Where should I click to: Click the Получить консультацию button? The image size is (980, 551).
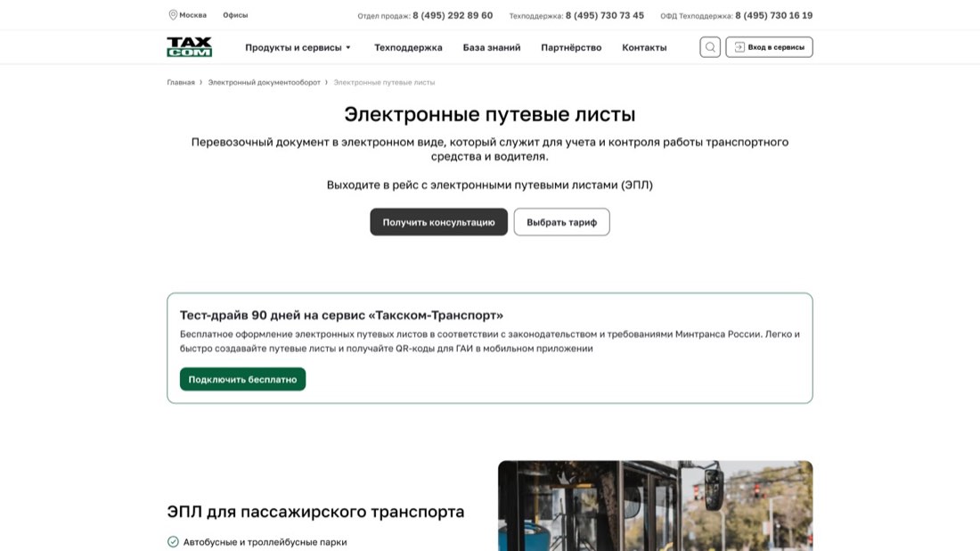(438, 222)
